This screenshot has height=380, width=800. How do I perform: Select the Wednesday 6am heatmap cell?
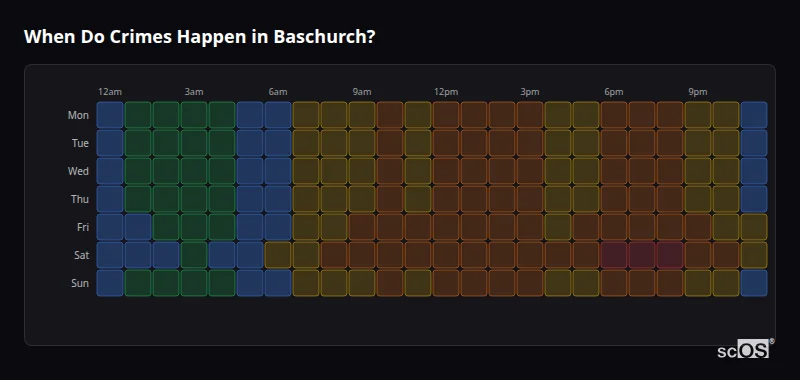coord(278,171)
